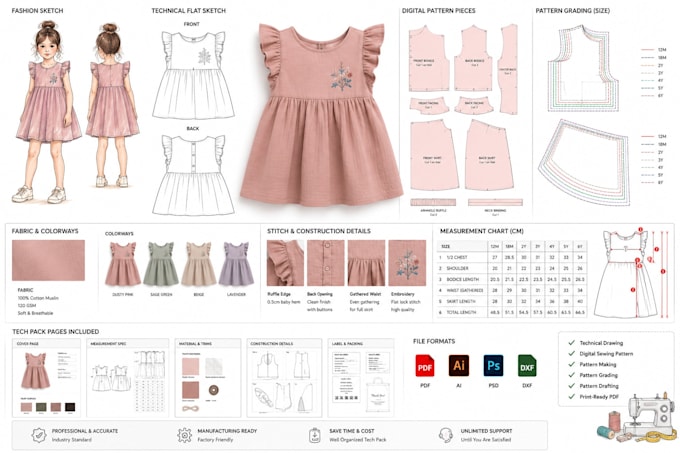The image size is (680, 453).
Task: Click the graded skirt pattern diagram
Action: 584,162
